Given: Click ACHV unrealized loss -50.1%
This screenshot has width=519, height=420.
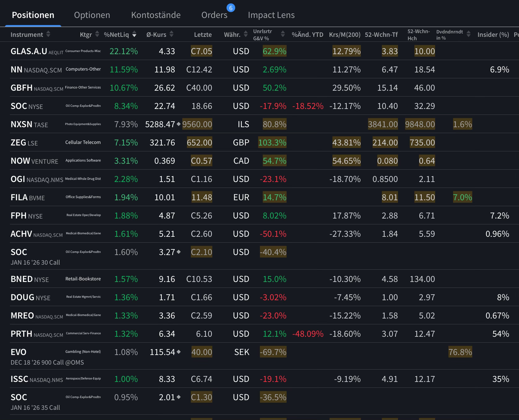Looking at the screenshot, I should [273, 234].
